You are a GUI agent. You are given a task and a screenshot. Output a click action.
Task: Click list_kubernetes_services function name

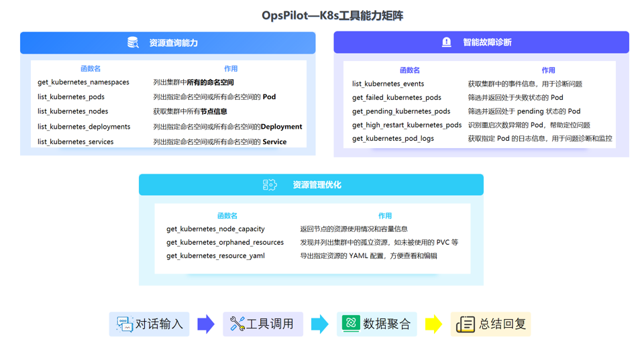pos(76,141)
